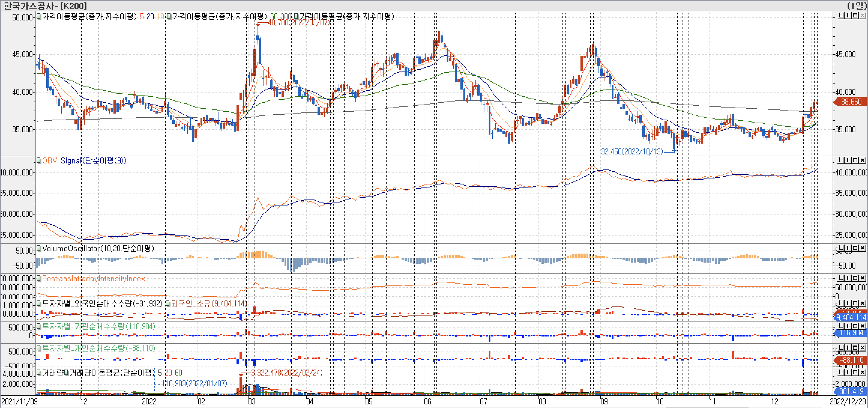This screenshot has height=408, width=868.
Task: Toggle the 외국인_소유 indicator marker box
Action: tap(167, 303)
